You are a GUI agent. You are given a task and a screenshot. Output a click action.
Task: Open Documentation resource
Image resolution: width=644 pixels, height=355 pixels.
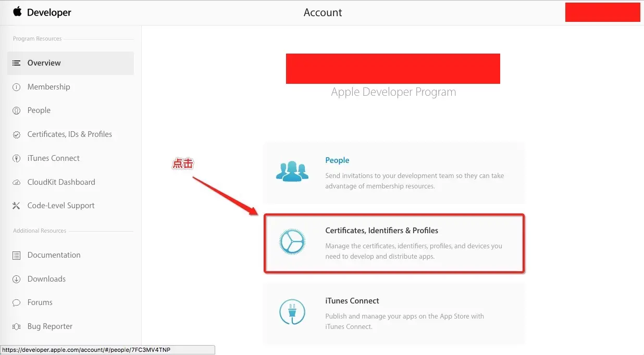click(54, 255)
